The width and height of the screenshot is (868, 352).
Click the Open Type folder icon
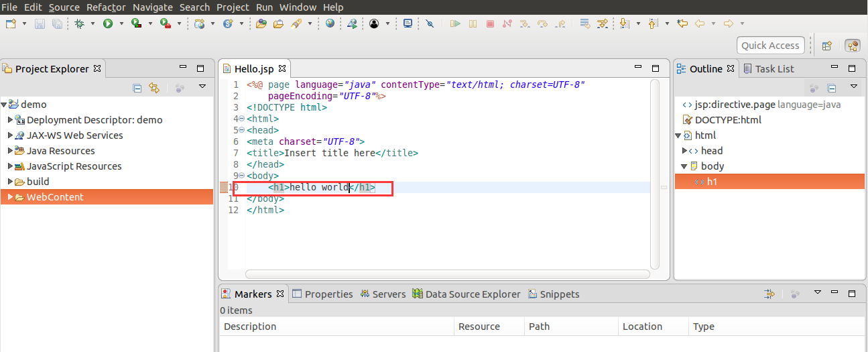(x=262, y=23)
